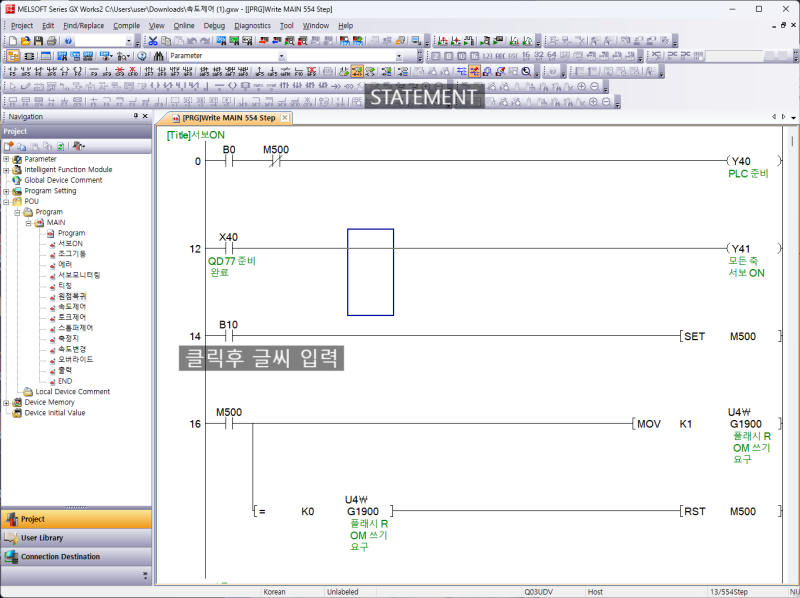Click the binoculars Find device icon

point(159,56)
